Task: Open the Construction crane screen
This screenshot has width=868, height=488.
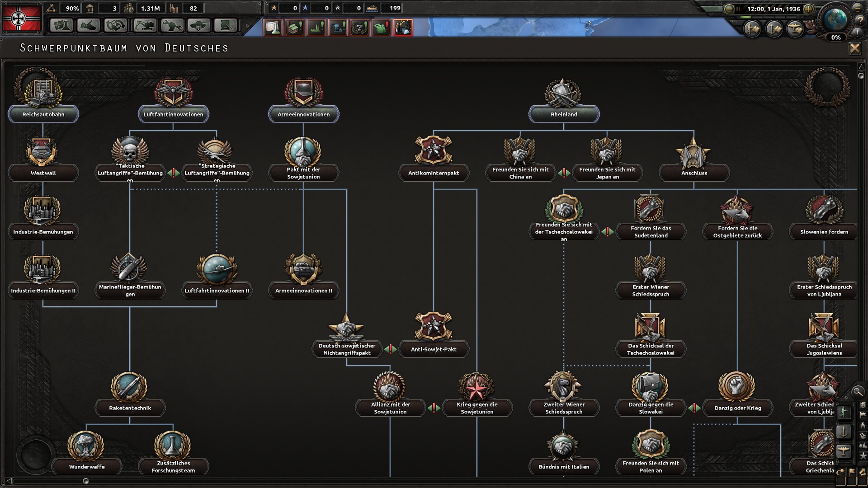Action: (144, 25)
